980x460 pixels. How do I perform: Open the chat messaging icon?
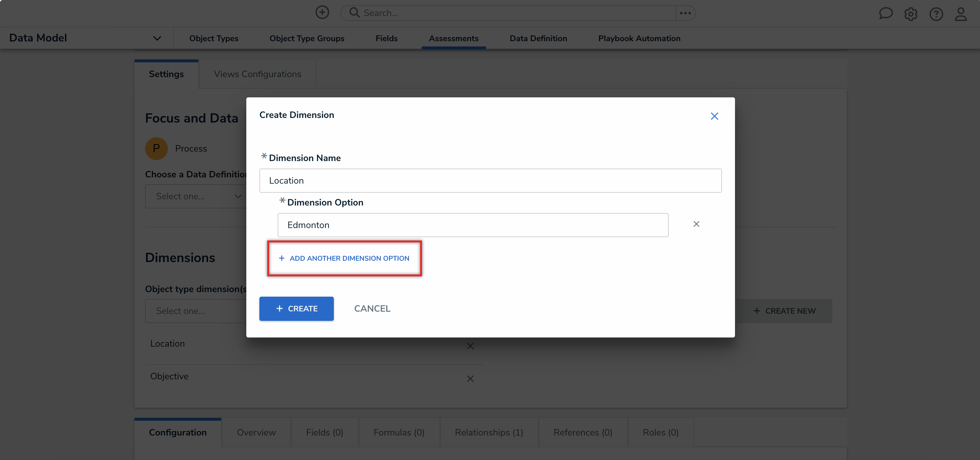click(886, 14)
